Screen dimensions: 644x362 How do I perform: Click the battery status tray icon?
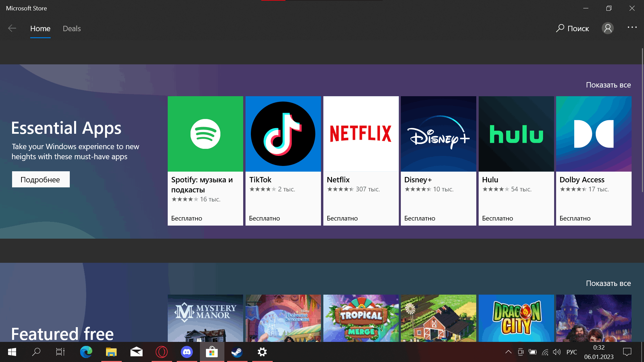[533, 352]
